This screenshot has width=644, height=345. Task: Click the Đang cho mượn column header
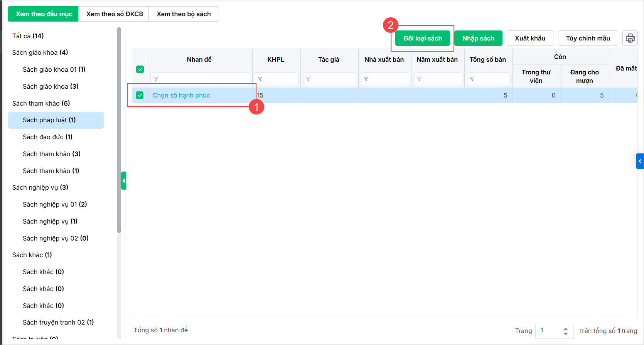click(x=585, y=76)
